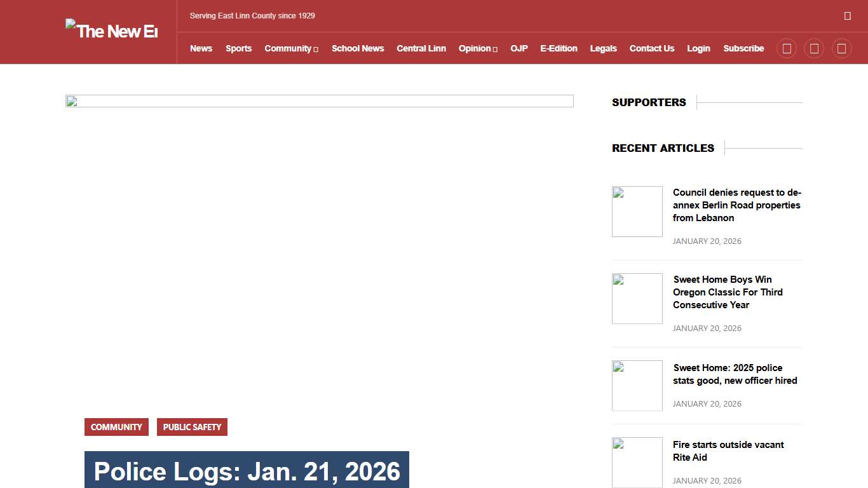Click the thumbnail next to 'Fire starts outside vacant Rite Aid'
868x488 pixels.
tap(637, 462)
